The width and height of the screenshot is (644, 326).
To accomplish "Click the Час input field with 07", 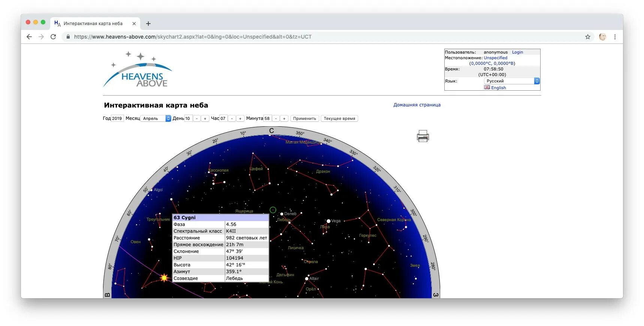I will [223, 118].
